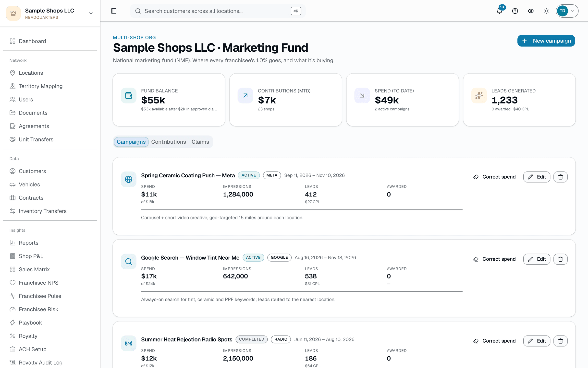Select the Campaigns tab
This screenshot has height=368, width=588.
pyautogui.click(x=131, y=142)
